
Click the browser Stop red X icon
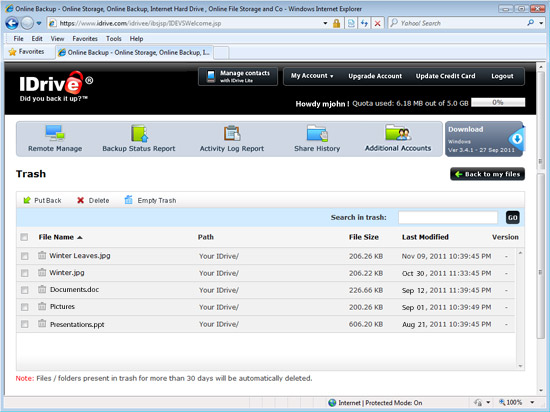[x=378, y=23]
